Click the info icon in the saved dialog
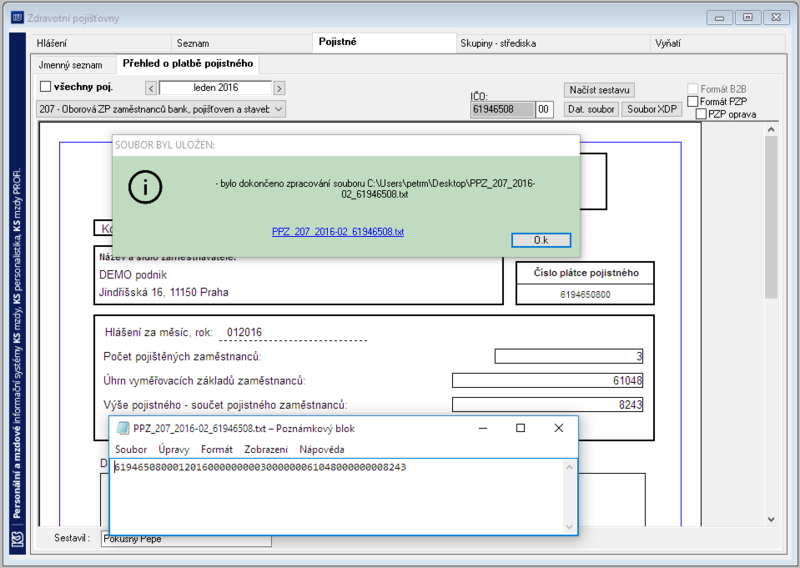 [145, 187]
